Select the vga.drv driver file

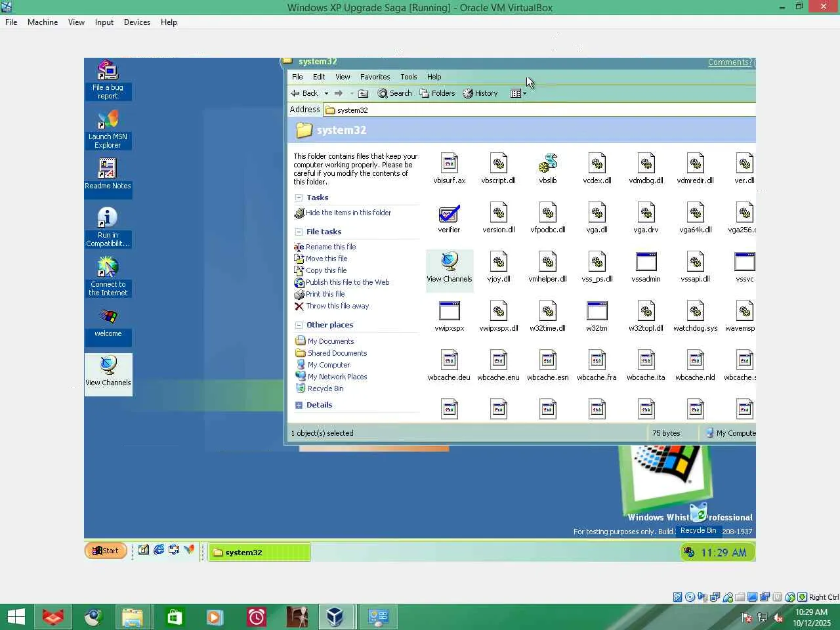646,218
